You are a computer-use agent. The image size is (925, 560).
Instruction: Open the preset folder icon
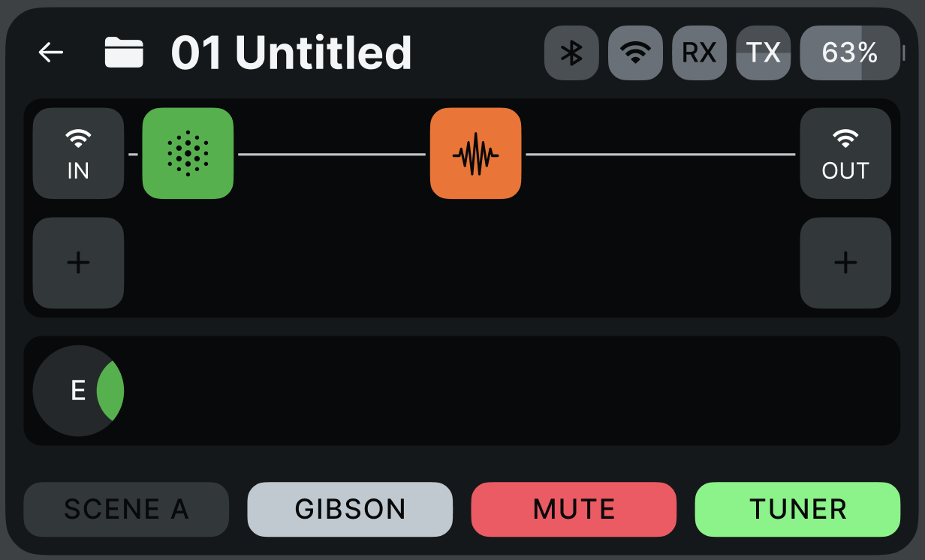pos(124,53)
